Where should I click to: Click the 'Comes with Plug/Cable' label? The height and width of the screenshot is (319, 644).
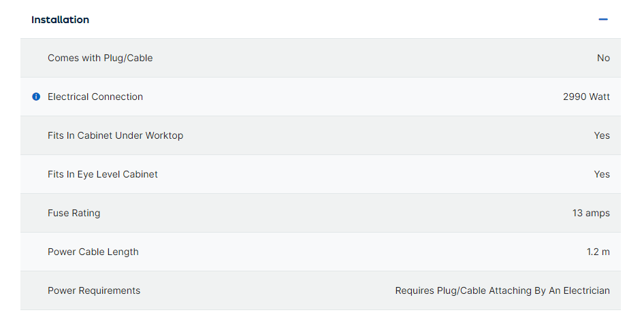point(100,58)
